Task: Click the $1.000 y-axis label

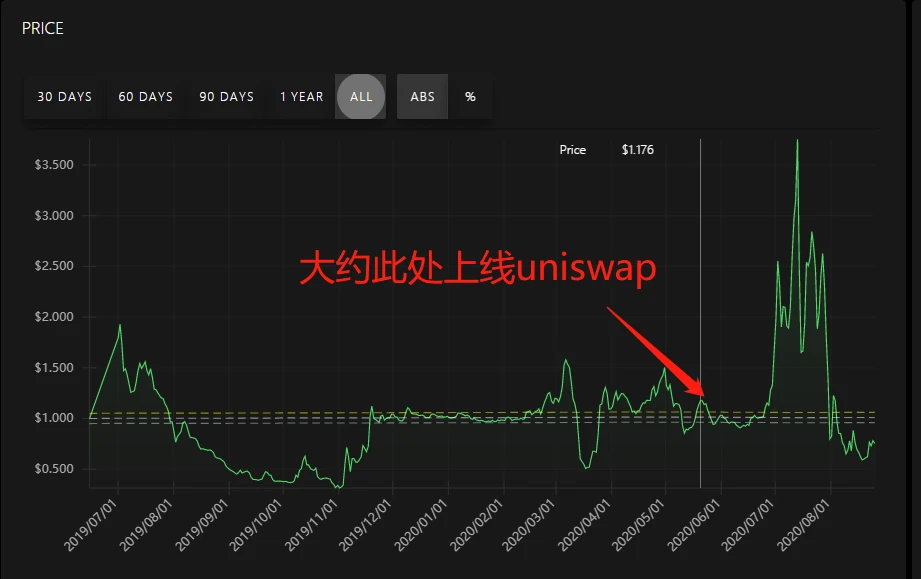Action: pos(54,418)
